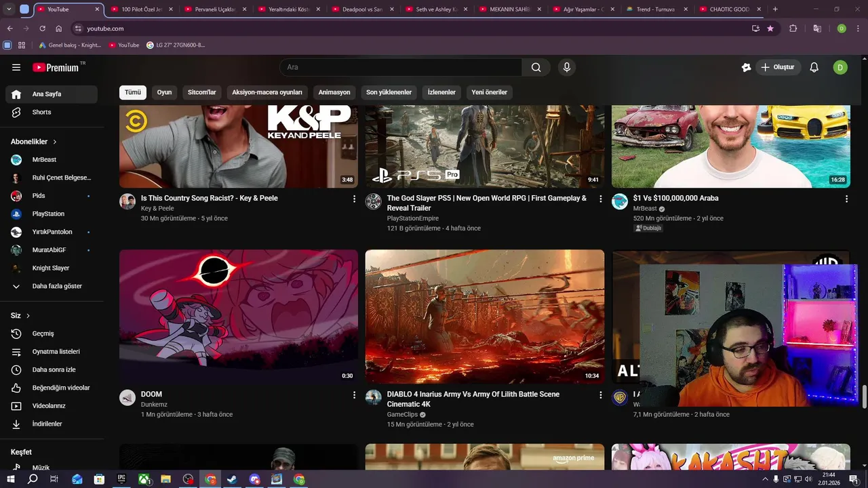
Task: Select the Sitcom'lar filter chip
Action: point(202,92)
